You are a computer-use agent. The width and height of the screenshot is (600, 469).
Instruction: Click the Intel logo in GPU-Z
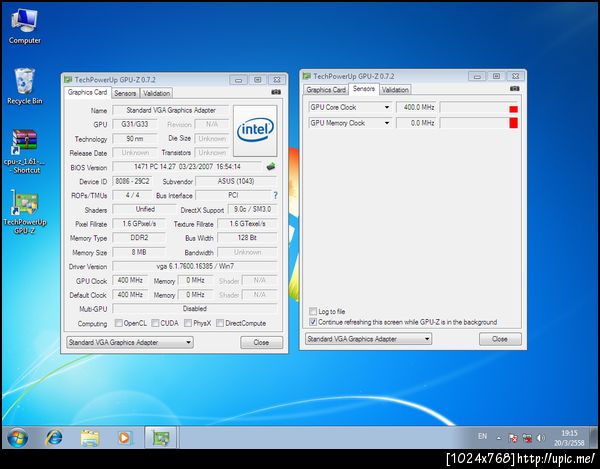[x=255, y=130]
